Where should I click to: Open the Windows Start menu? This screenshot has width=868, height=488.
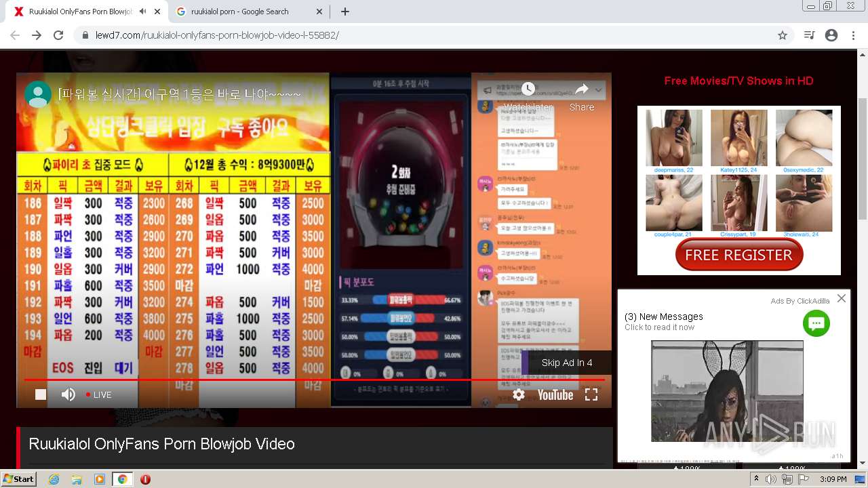click(x=18, y=479)
